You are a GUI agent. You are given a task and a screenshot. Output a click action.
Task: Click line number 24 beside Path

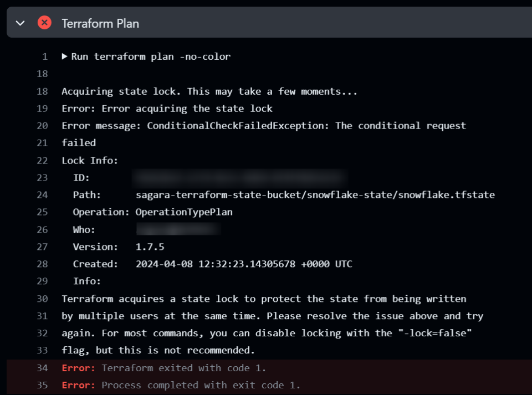pos(42,195)
